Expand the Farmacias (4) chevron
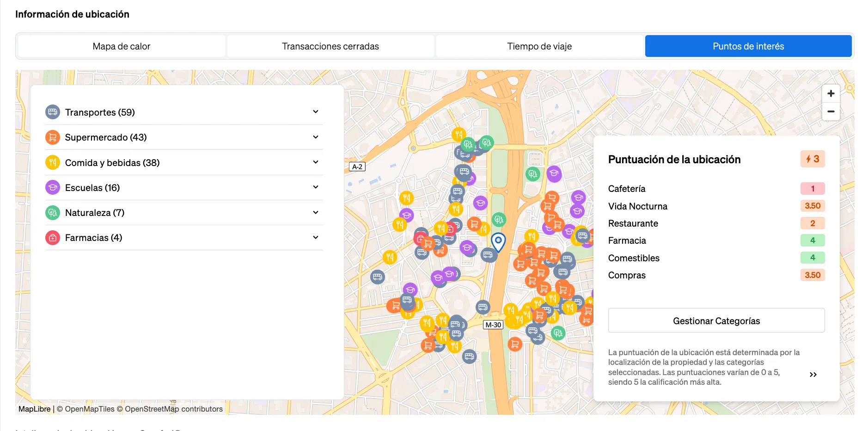 tap(316, 237)
